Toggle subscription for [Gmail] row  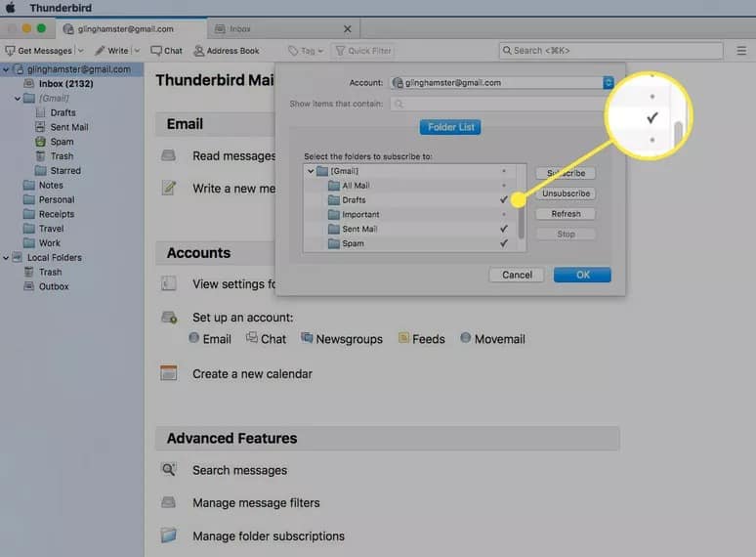click(504, 171)
